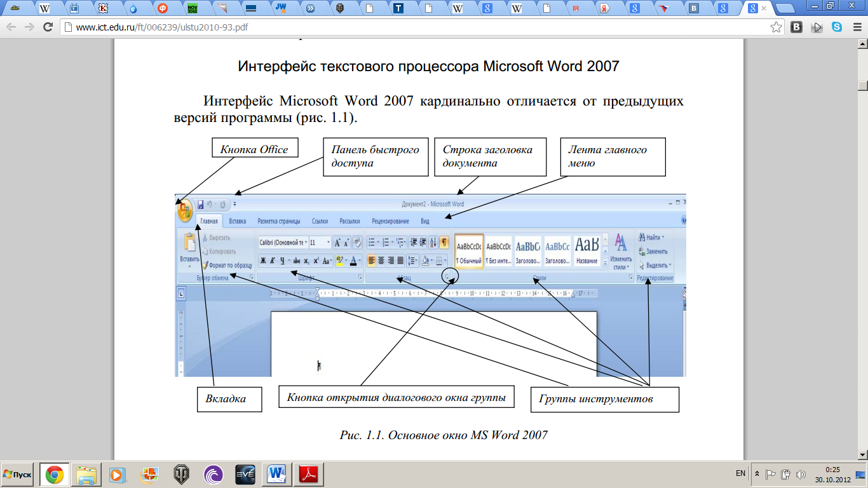Viewport: 868px width, 488px height.
Task: Open the Разметка страницы tab
Action: point(279,221)
